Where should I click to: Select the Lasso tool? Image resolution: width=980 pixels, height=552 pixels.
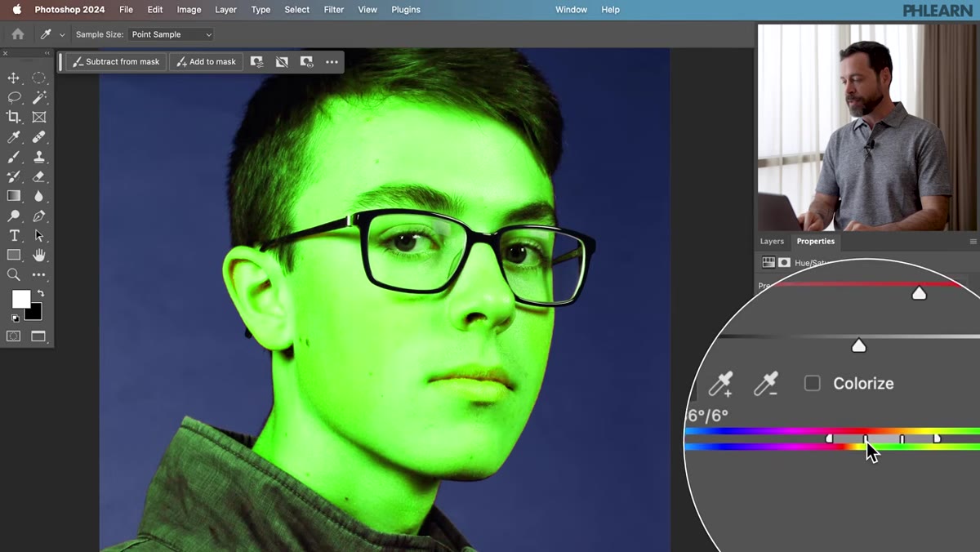click(x=14, y=97)
